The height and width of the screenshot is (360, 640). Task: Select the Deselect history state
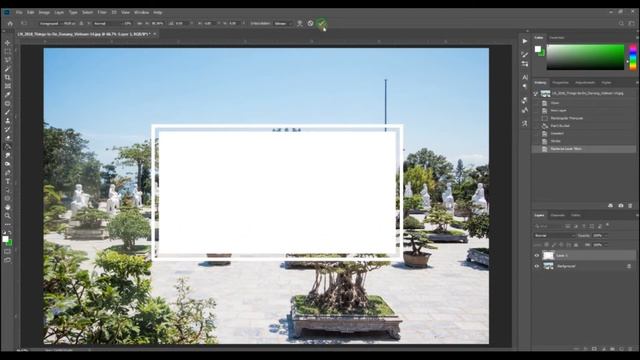(584, 133)
